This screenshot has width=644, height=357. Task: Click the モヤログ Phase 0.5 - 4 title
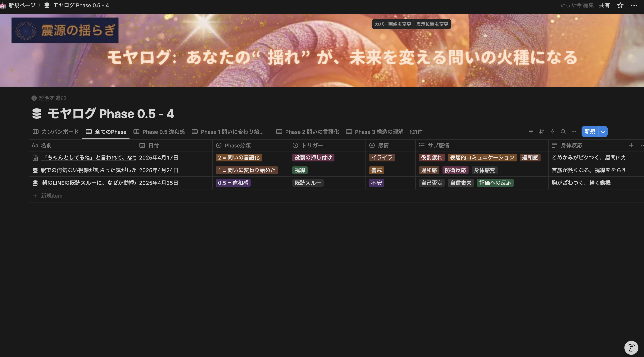pos(111,114)
